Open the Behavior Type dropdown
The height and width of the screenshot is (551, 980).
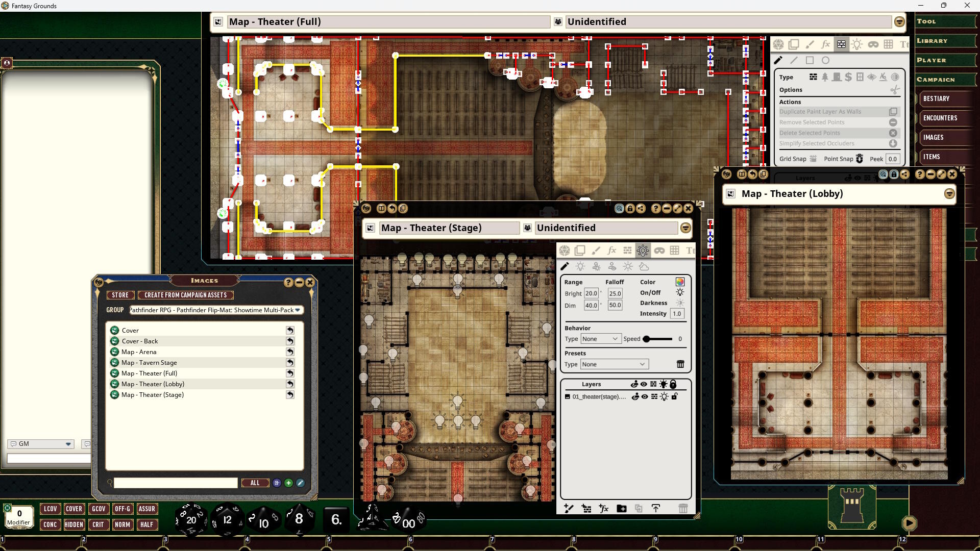[x=600, y=339]
